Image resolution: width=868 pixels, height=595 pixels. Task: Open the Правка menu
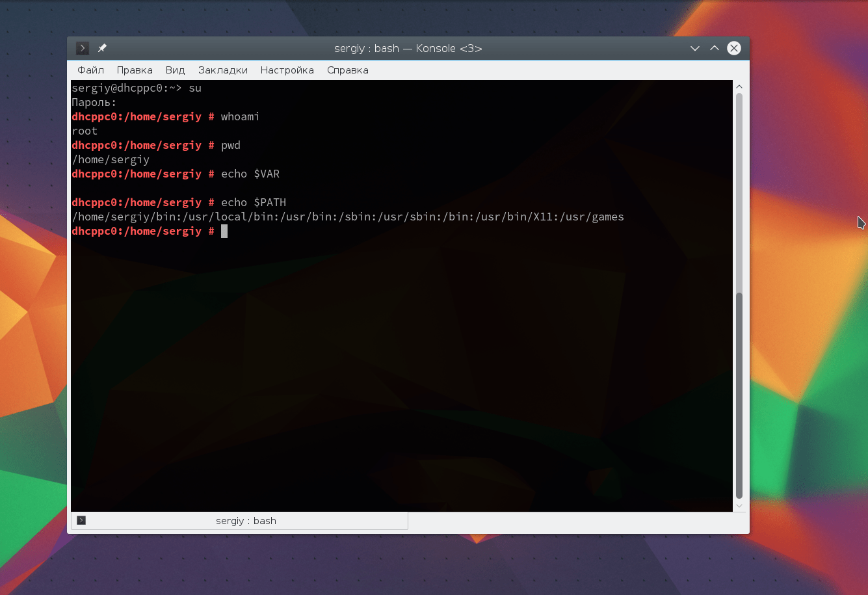click(134, 70)
